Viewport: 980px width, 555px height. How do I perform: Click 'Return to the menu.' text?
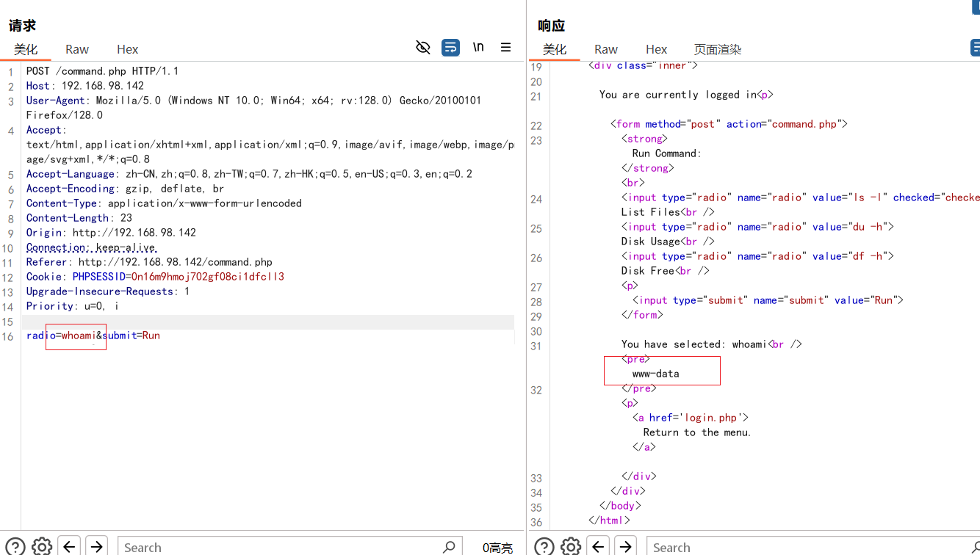point(697,432)
